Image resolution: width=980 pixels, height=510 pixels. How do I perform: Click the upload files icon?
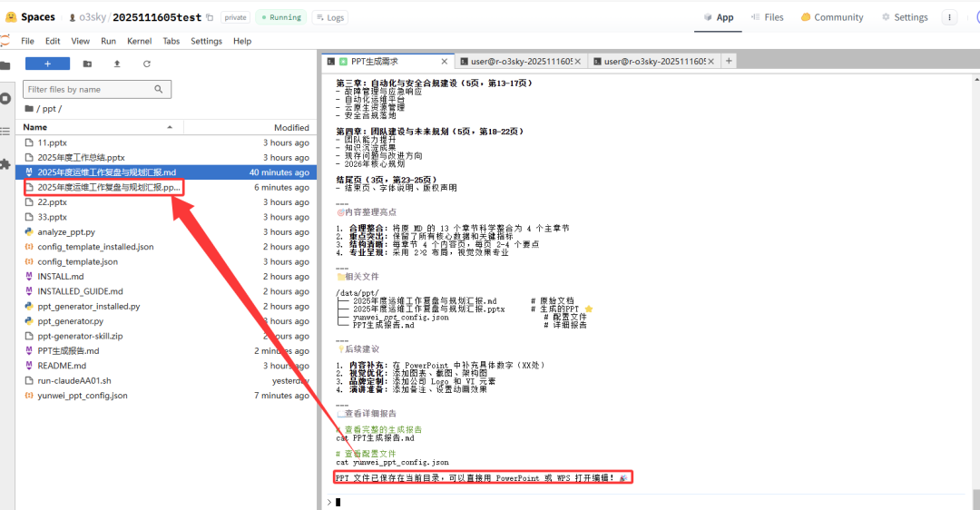pos(117,64)
